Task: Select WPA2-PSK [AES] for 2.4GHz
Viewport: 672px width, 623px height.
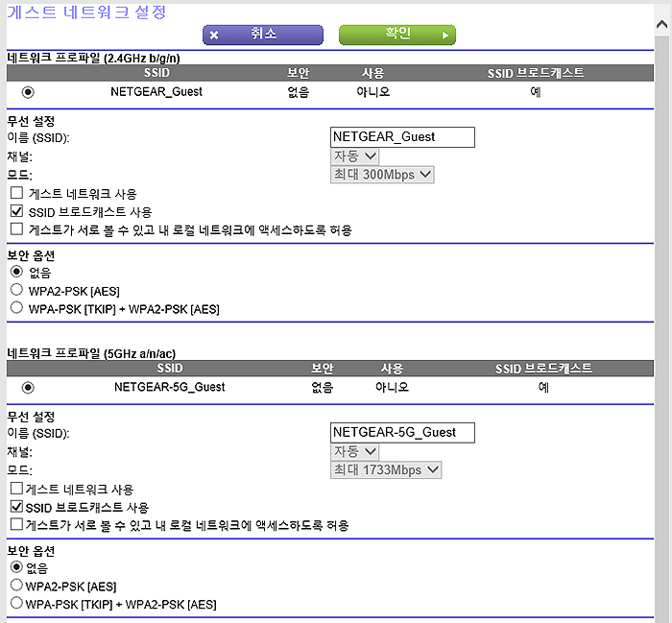Action: [x=16, y=290]
